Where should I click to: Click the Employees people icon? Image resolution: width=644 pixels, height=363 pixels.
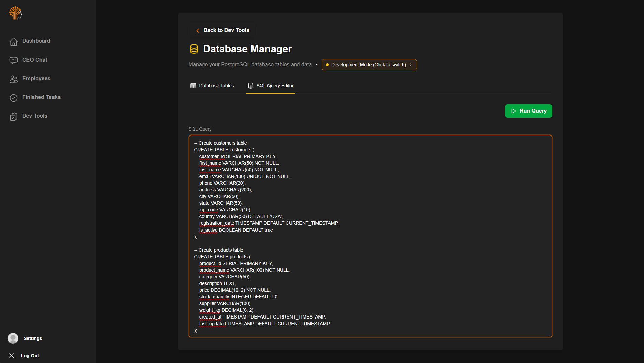pos(14,79)
